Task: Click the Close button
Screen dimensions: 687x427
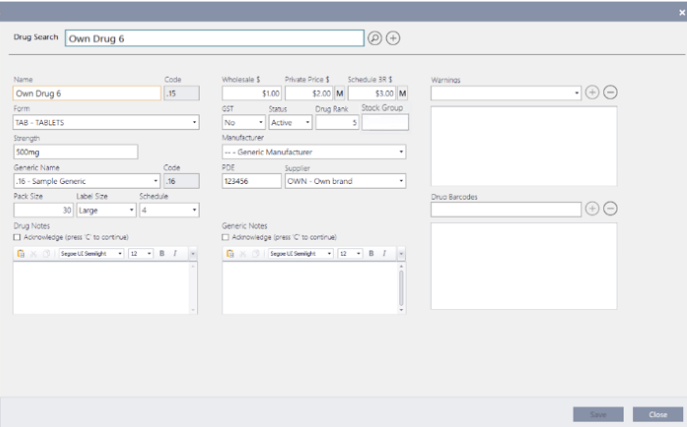Action: pos(658,414)
